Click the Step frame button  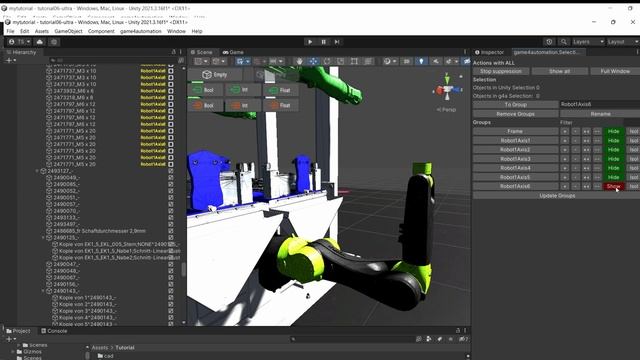pyautogui.click(x=337, y=42)
